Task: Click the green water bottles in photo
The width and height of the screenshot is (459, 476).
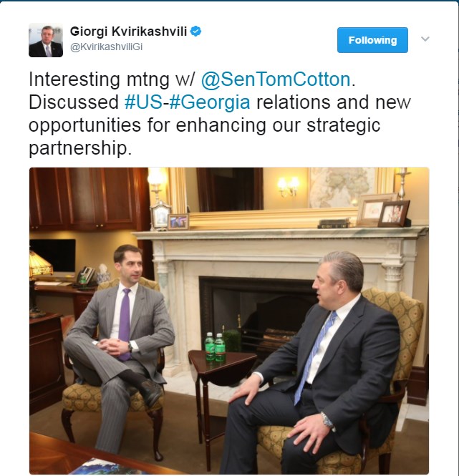Action: click(215, 347)
